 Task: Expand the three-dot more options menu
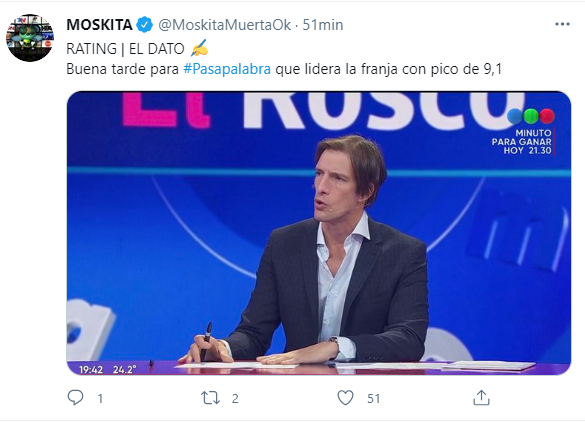[x=562, y=24]
